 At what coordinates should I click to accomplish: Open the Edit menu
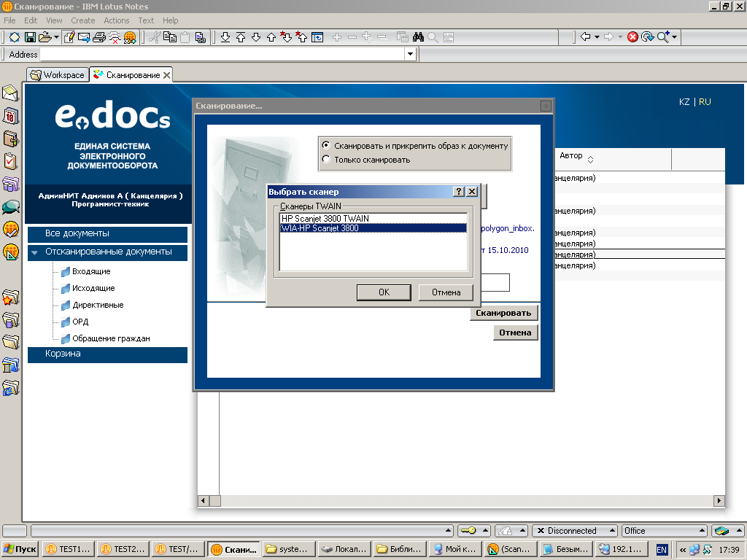[x=31, y=20]
